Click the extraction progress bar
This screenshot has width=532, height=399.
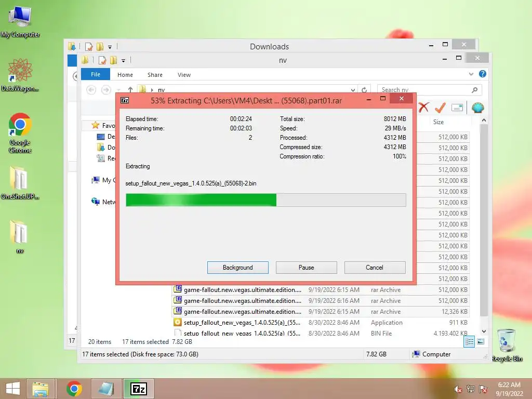tap(265, 200)
